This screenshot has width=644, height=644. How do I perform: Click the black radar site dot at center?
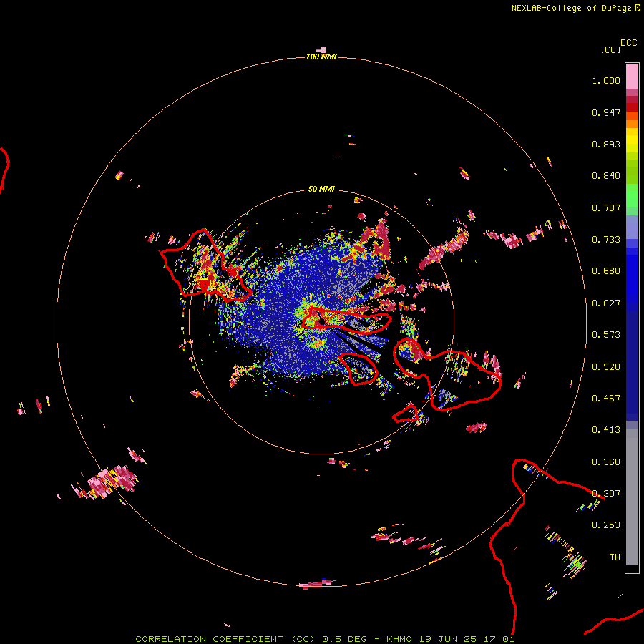[321, 321]
